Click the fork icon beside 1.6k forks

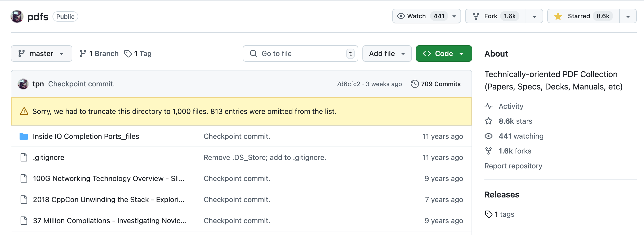click(x=489, y=151)
